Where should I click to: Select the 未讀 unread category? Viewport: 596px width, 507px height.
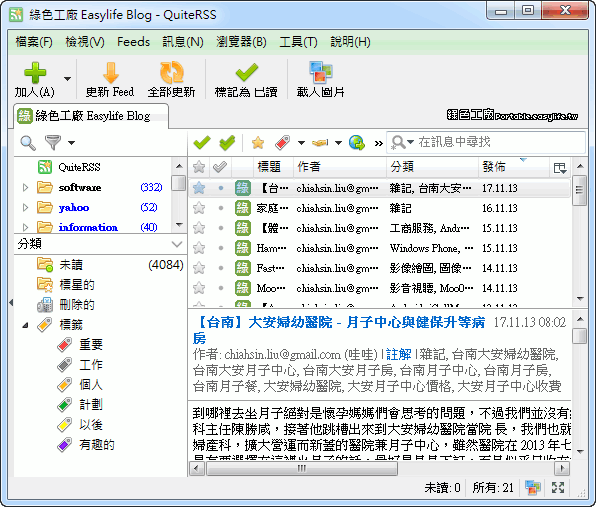click(x=71, y=265)
